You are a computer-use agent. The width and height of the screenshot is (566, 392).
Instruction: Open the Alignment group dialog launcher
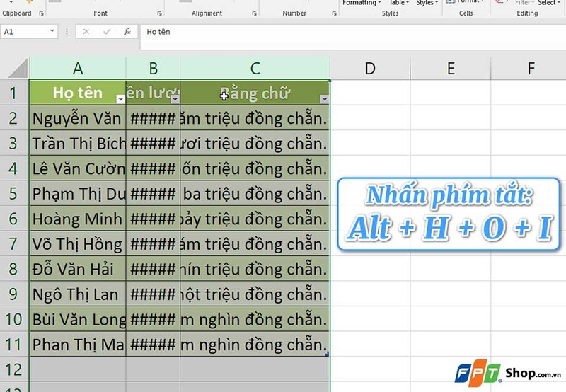click(254, 13)
